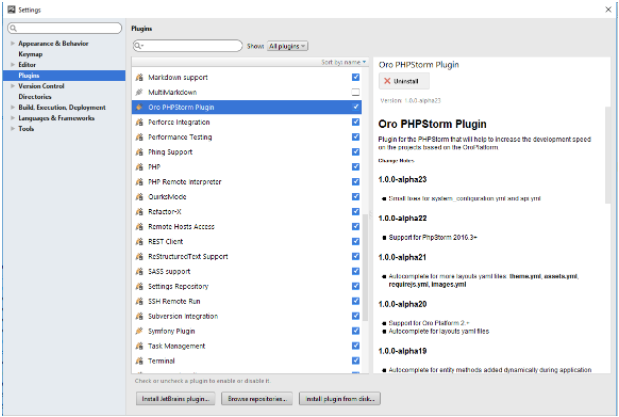Toggle the Performance Testing checkbox
619x417 pixels.
(356, 137)
